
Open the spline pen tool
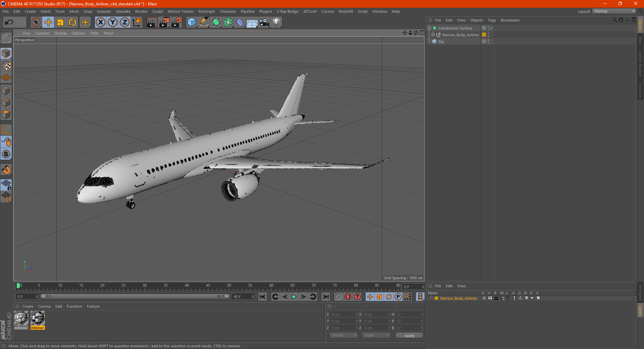204,22
